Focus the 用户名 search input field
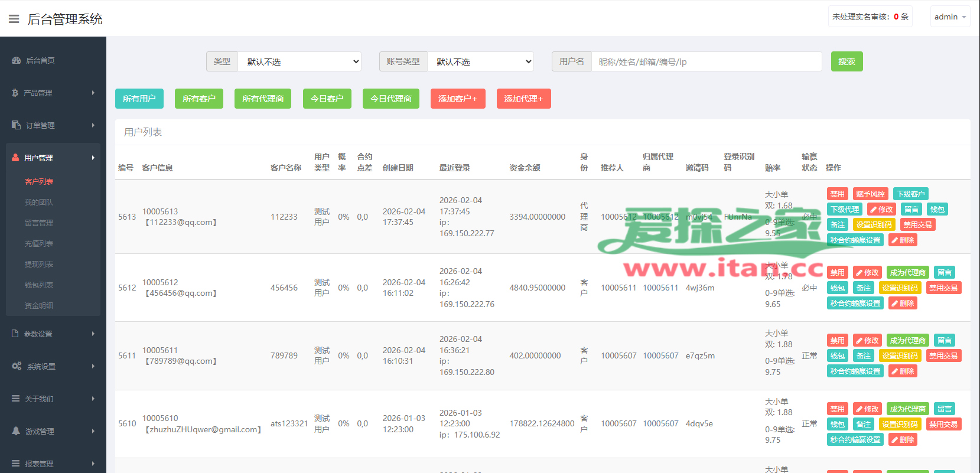Viewport: 980px width, 473px height. [x=706, y=61]
